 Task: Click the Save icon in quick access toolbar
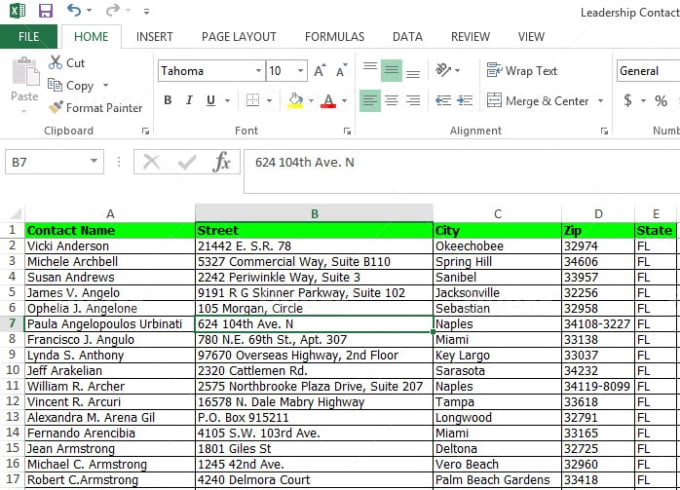point(46,10)
